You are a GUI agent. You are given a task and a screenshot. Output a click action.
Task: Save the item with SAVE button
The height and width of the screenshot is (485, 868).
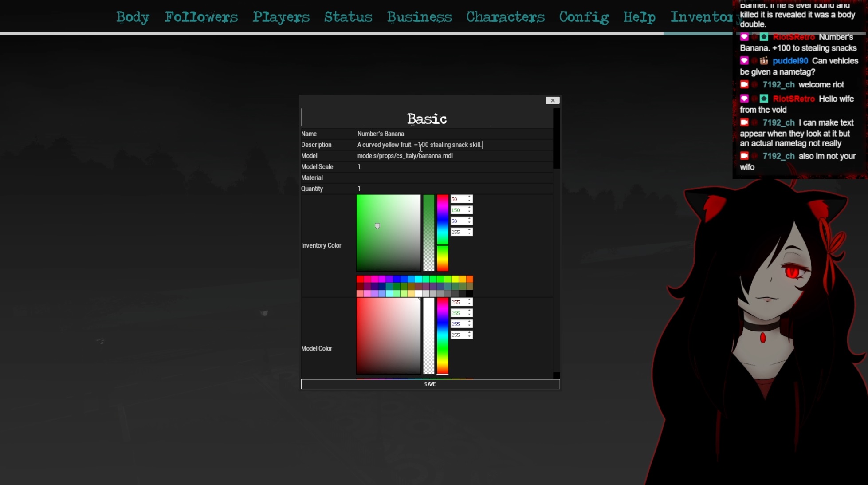pos(430,384)
